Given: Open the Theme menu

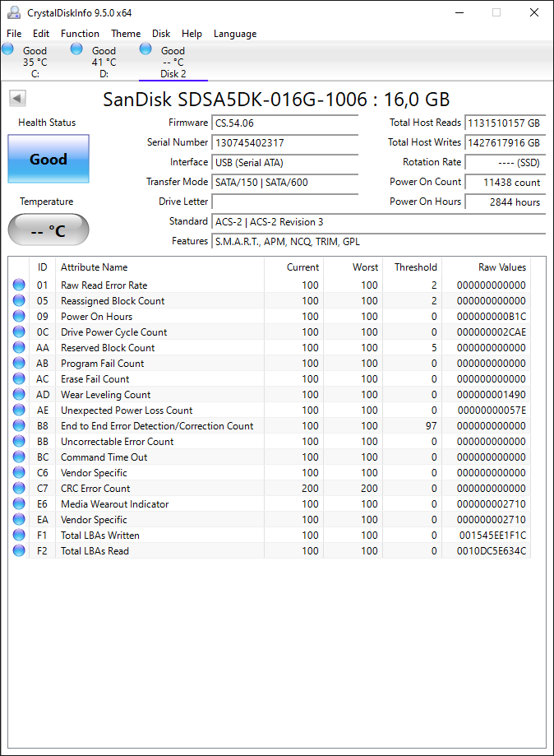Looking at the screenshot, I should [x=126, y=33].
